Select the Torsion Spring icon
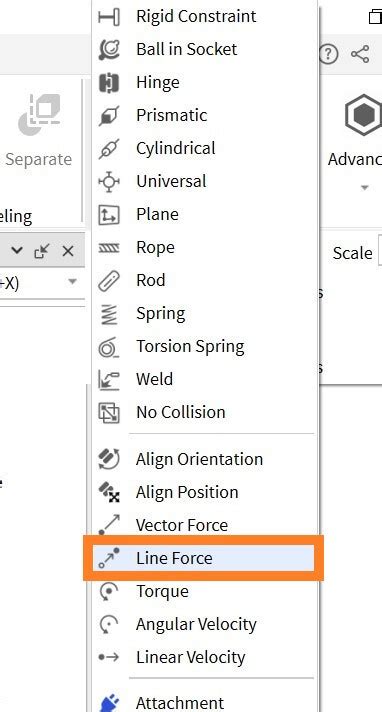This screenshot has width=382, height=712. (x=109, y=347)
